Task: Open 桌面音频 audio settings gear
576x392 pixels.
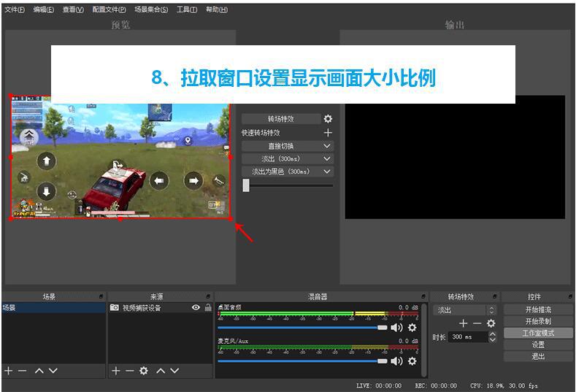Action: (412, 327)
